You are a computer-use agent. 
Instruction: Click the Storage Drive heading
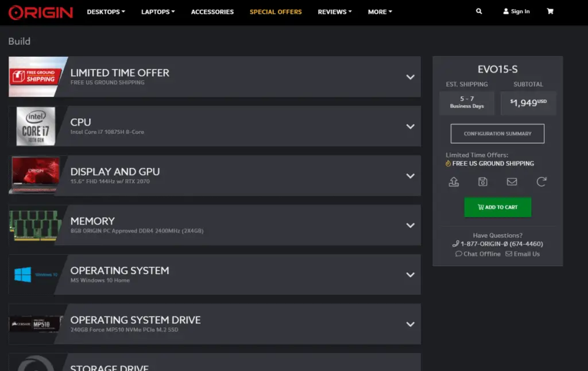[x=110, y=368]
